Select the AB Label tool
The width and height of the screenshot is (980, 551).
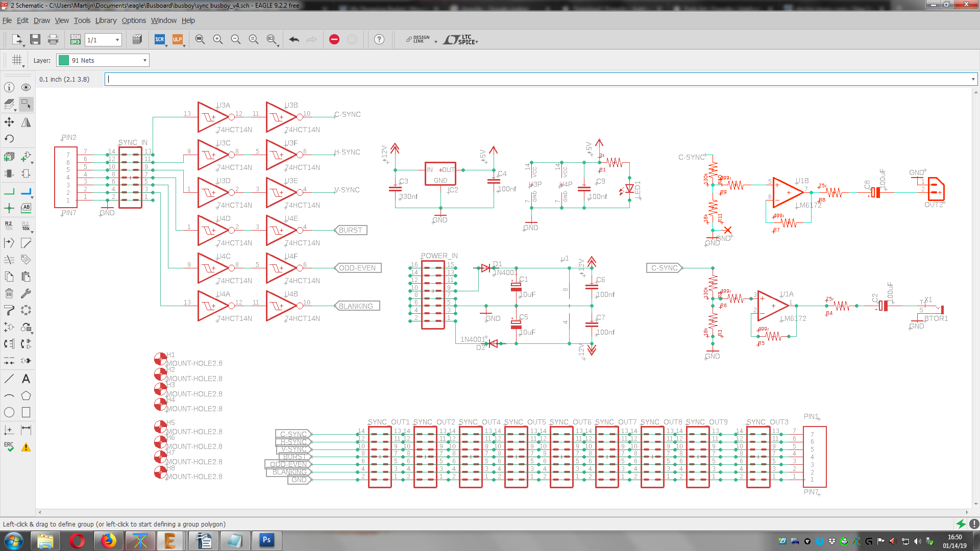tap(26, 208)
